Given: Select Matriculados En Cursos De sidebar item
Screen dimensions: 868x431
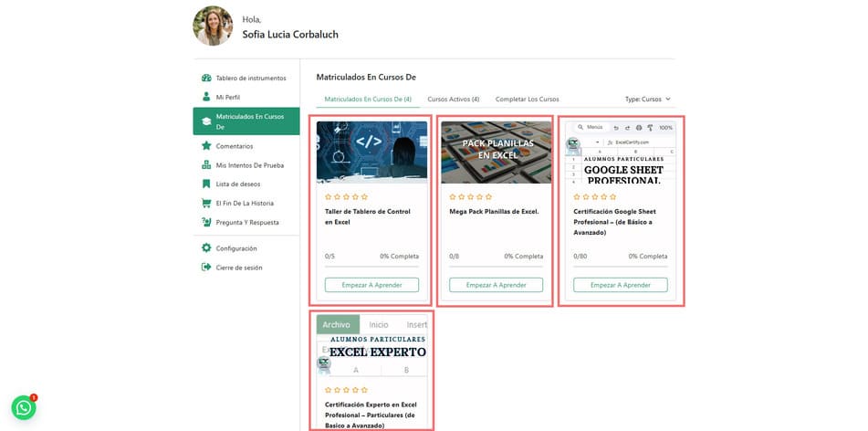Looking at the screenshot, I should (x=246, y=121).
